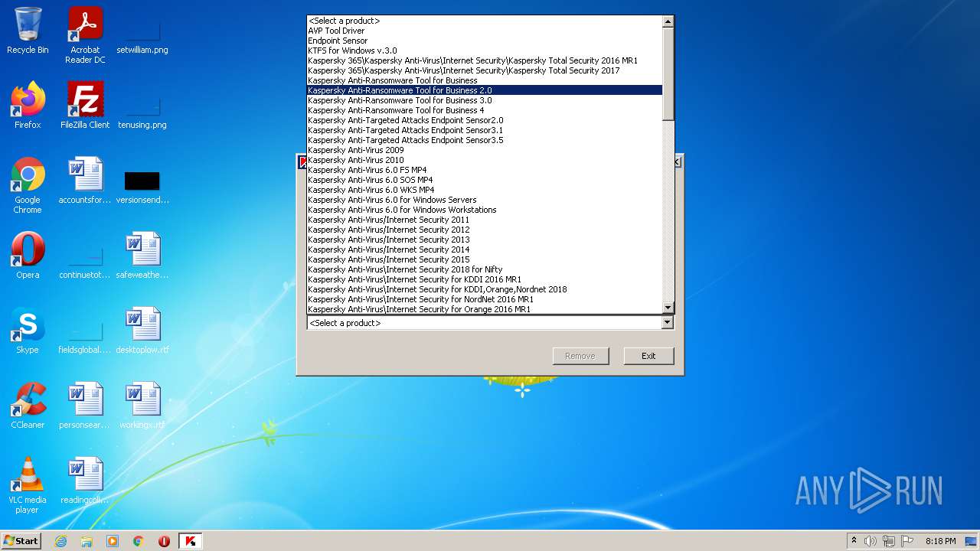The width and height of the screenshot is (980, 551).
Task: Select Kaspersky Anti-Virus 6.0 for Windows Workstations
Action: point(485,210)
